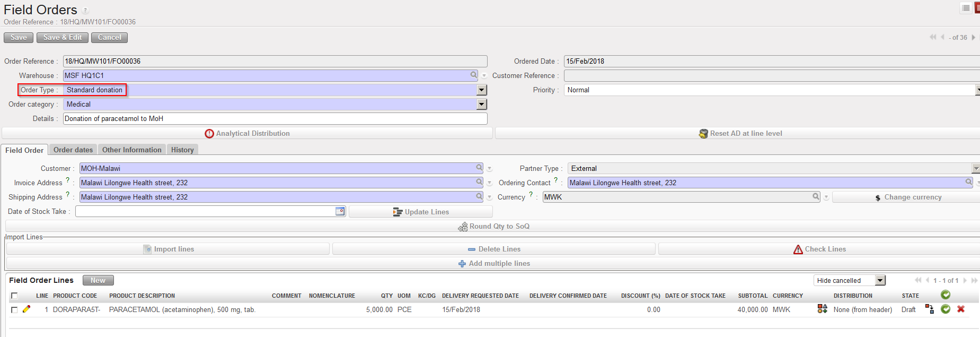Image resolution: width=980 pixels, height=337 pixels.
Task: Click into the Details text field
Action: pyautogui.click(x=275, y=119)
